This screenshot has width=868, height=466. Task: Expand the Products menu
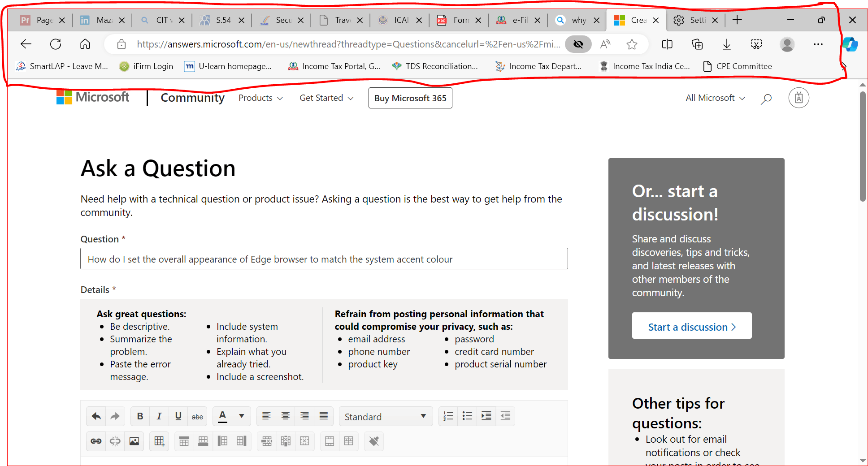pyautogui.click(x=260, y=98)
